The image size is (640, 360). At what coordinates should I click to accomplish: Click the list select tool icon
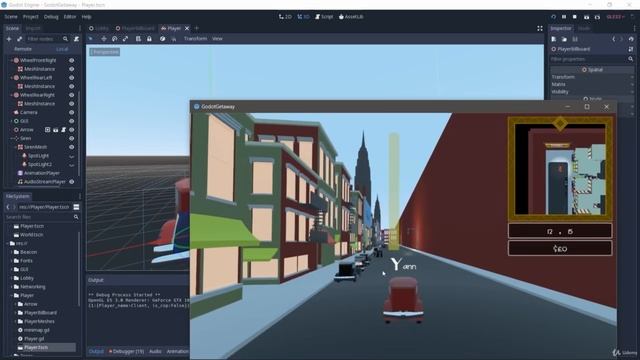click(138, 38)
